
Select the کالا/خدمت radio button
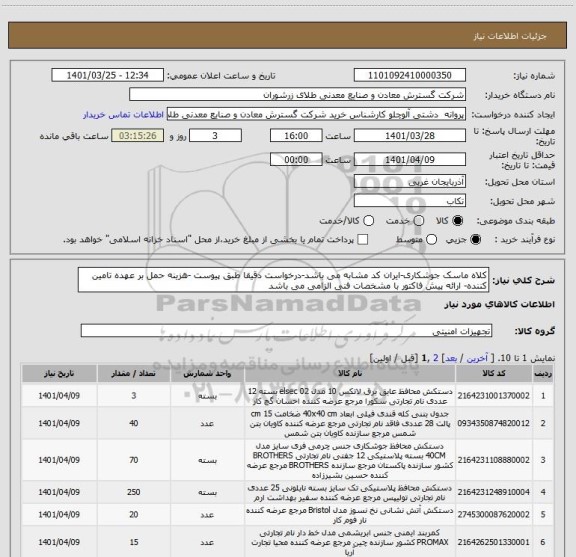(x=368, y=221)
